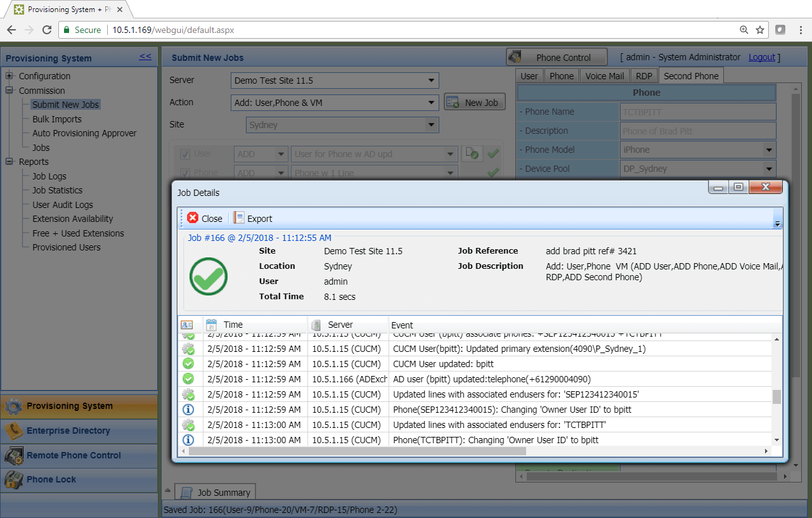Image resolution: width=812 pixels, height=518 pixels.
Task: Click the User row template edit icon
Action: click(472, 153)
